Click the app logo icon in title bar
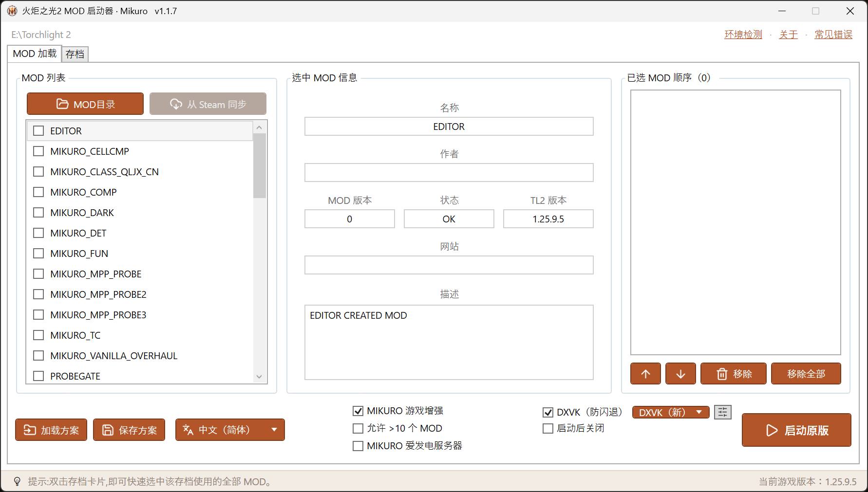Image resolution: width=868 pixels, height=492 pixels. click(12, 11)
